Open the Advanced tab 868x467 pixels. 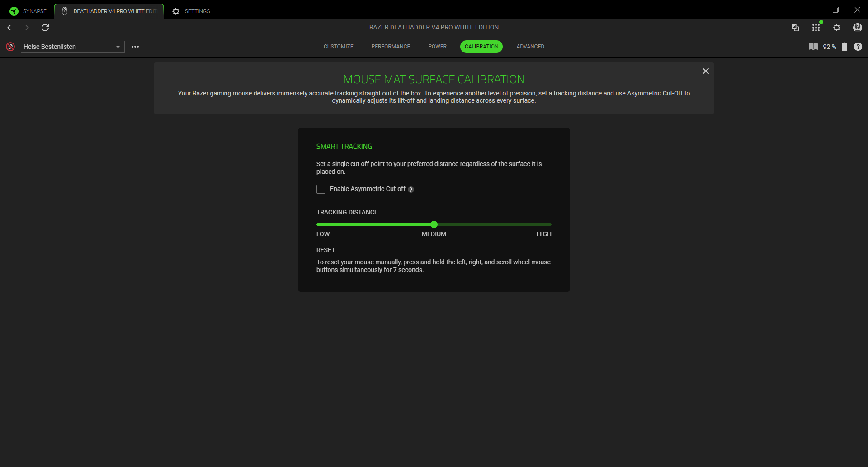pyautogui.click(x=530, y=47)
